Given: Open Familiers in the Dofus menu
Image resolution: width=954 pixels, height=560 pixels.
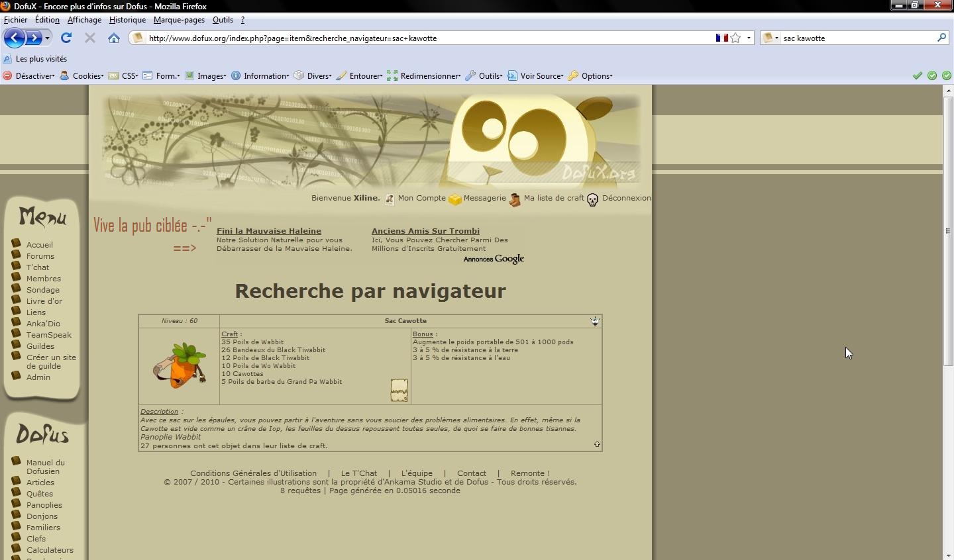Looking at the screenshot, I should 43,528.
